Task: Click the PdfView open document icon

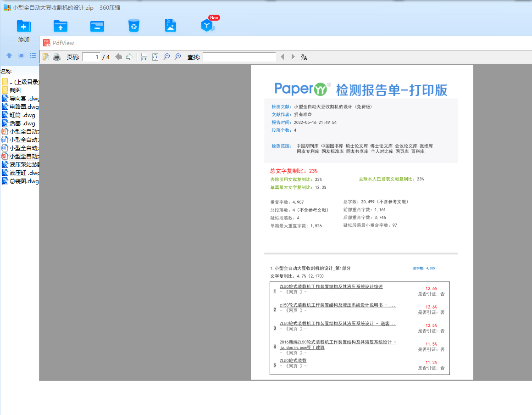Action: (46, 57)
